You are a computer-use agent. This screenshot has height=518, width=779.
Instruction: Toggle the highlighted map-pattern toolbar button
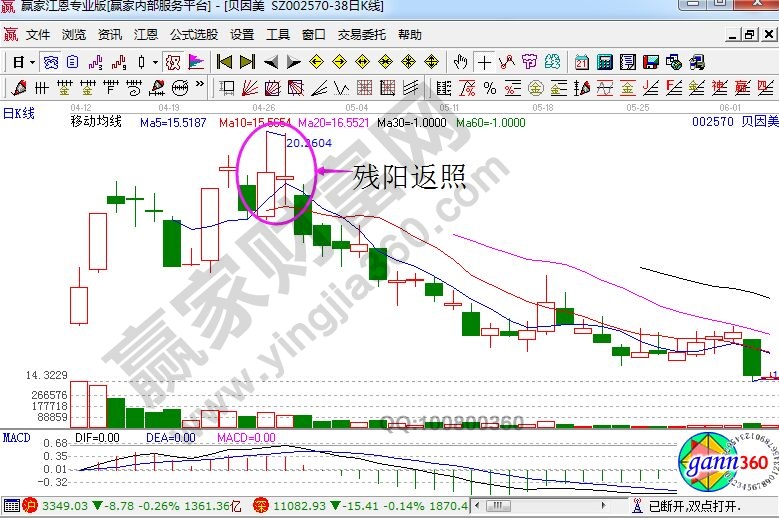coord(173,62)
